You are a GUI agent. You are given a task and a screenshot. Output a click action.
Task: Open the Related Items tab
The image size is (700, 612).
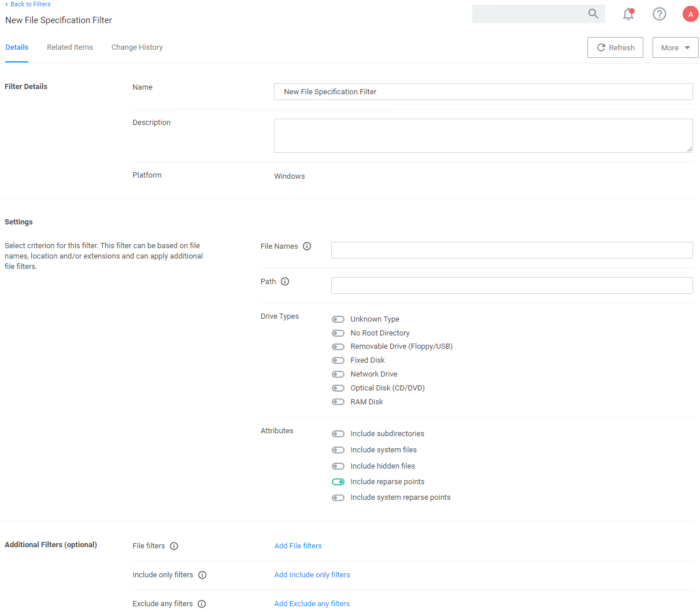click(x=70, y=47)
